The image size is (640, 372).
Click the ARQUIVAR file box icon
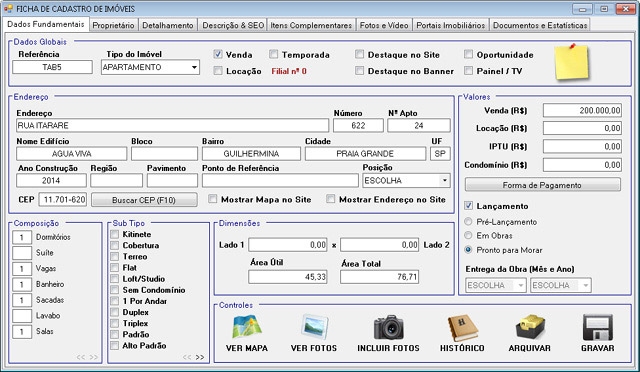(530, 327)
